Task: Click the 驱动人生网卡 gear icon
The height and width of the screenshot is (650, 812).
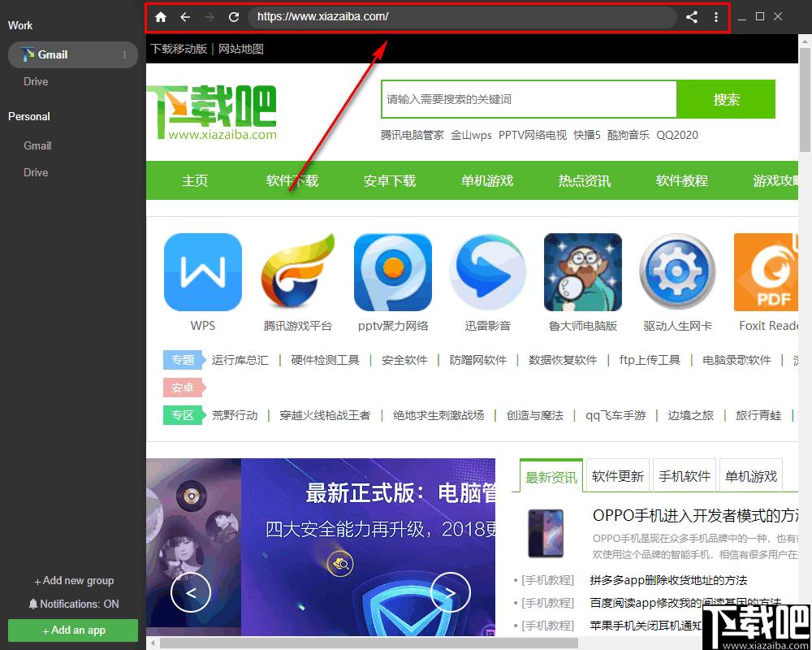Action: (677, 272)
